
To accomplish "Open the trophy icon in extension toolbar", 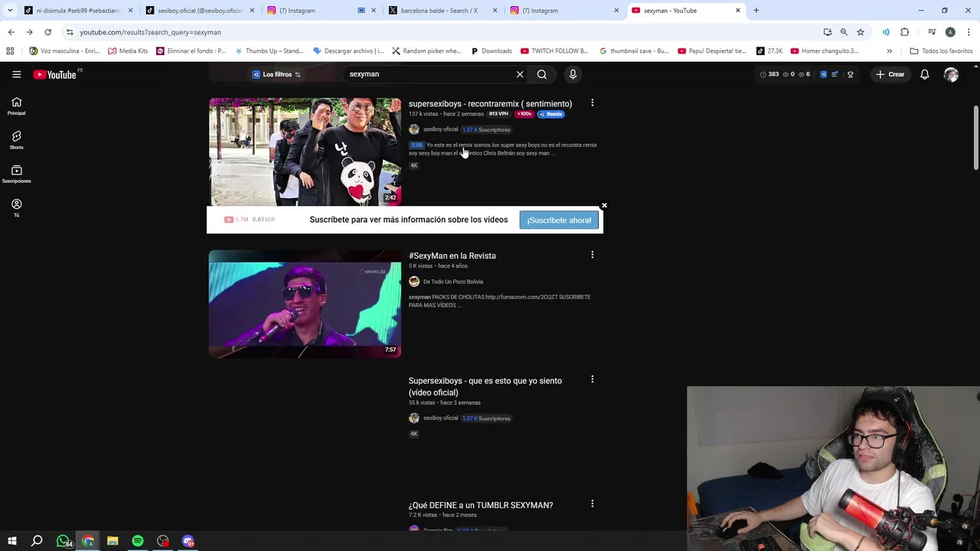I will click(850, 74).
